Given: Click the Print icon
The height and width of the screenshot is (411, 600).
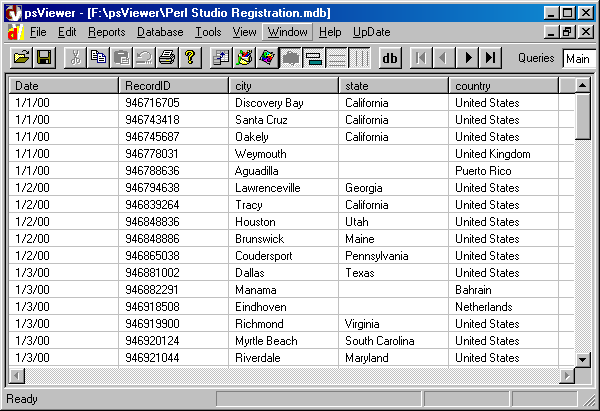Looking at the screenshot, I should pos(167,58).
